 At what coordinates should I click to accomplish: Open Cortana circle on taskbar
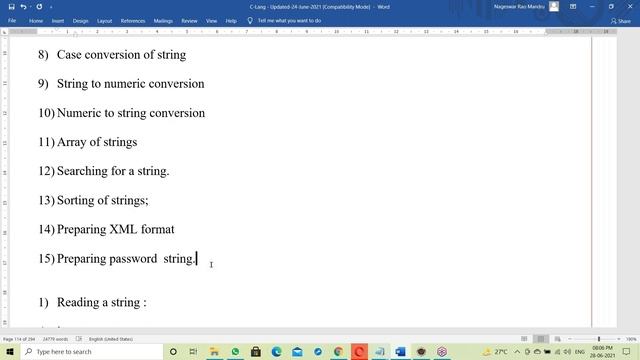[173, 351]
